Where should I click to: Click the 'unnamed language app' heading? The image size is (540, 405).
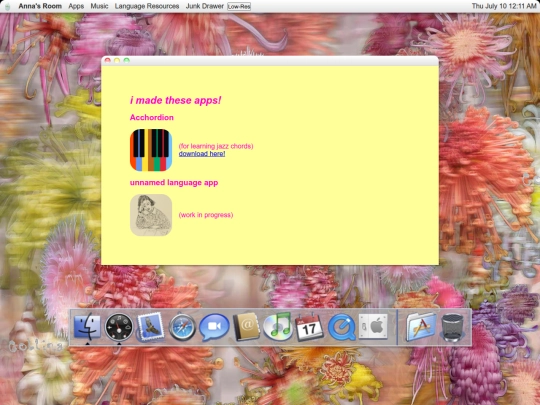pyautogui.click(x=174, y=183)
